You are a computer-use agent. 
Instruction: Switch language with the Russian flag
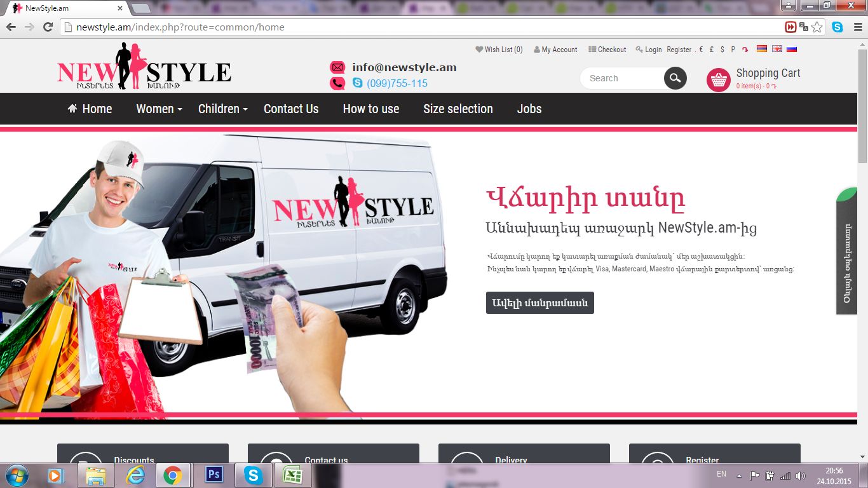792,49
